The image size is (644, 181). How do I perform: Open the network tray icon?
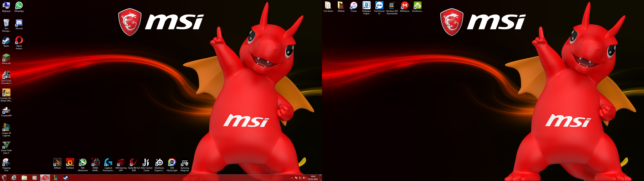click(300, 178)
